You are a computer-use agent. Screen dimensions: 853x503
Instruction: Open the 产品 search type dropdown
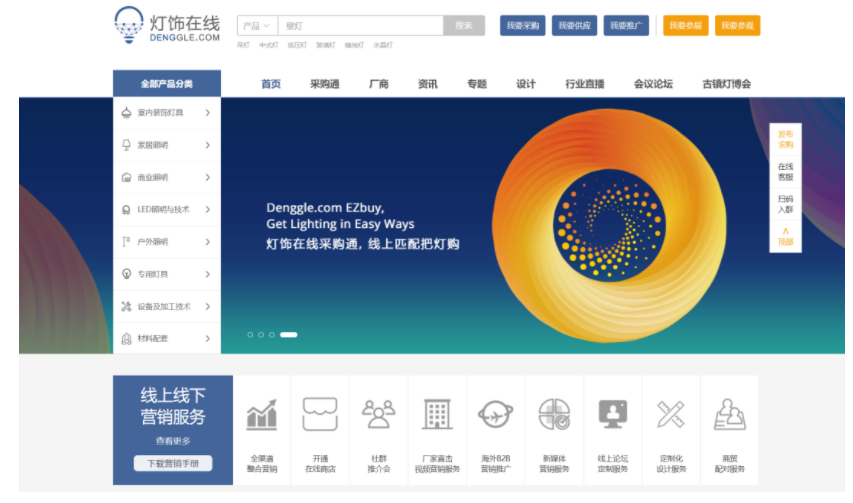coord(257,26)
